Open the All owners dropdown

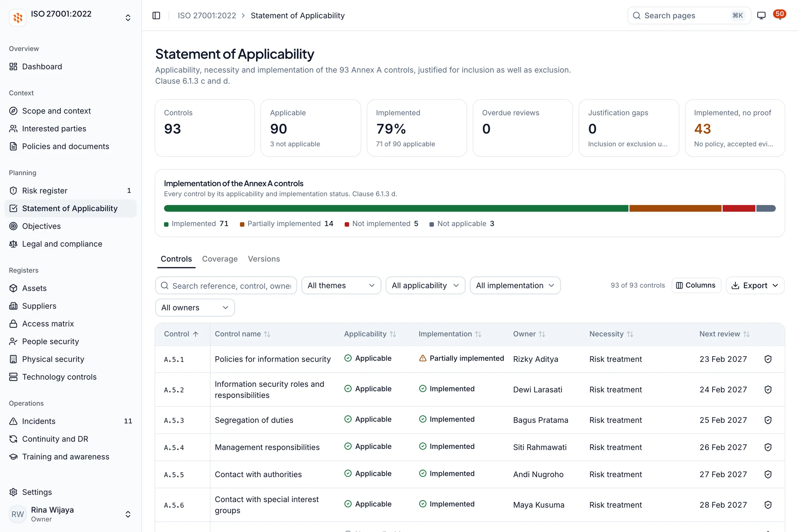click(195, 307)
